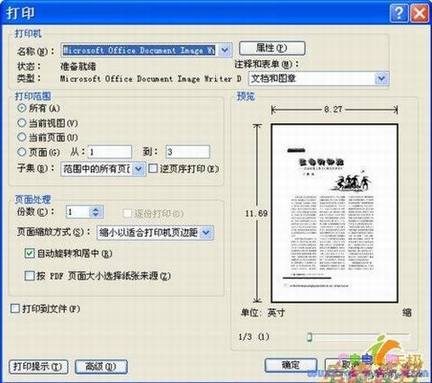This screenshot has width=432, height=383.
Task: Select the 当前视图 radio button
Action: pos(22,123)
